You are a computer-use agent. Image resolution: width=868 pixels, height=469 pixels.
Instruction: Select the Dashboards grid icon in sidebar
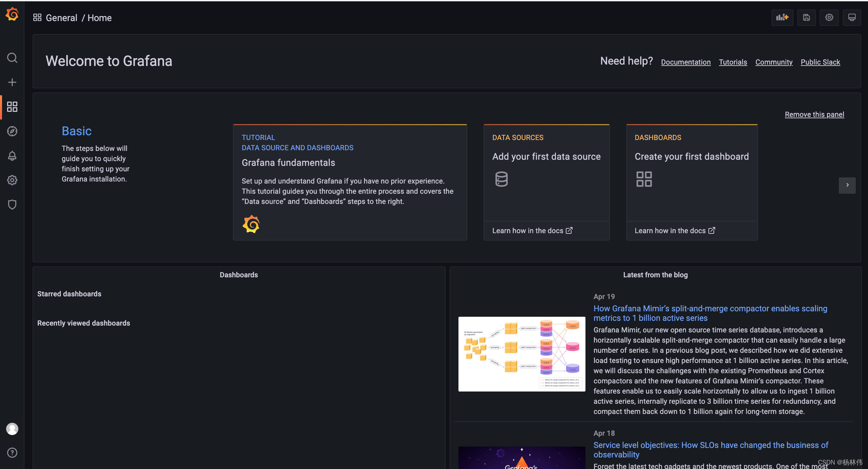[x=12, y=106]
